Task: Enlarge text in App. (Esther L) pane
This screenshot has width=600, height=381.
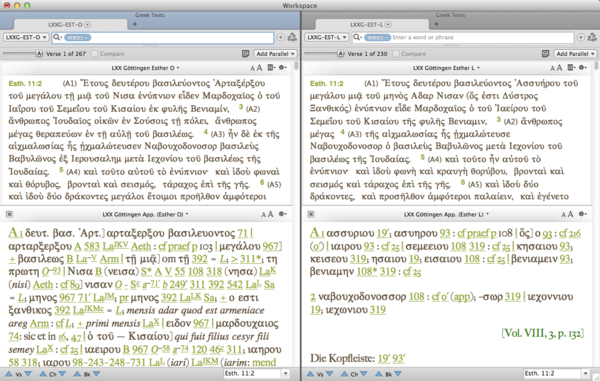Action: tap(571, 215)
